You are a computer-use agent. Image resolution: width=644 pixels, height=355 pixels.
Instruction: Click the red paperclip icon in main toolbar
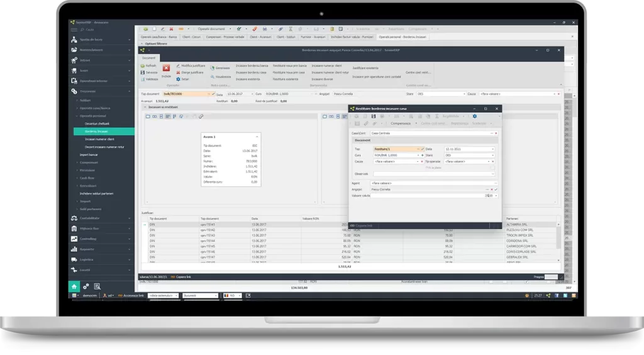255,29
